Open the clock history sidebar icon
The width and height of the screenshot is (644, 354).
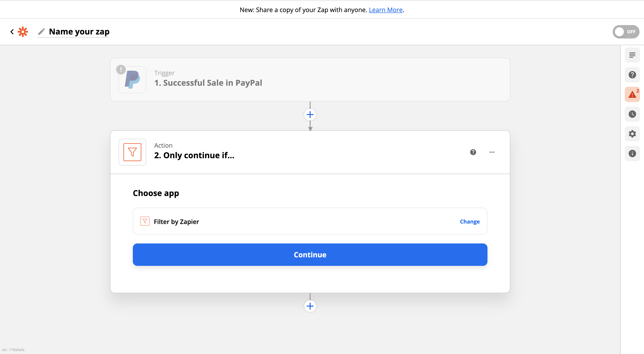click(x=632, y=114)
